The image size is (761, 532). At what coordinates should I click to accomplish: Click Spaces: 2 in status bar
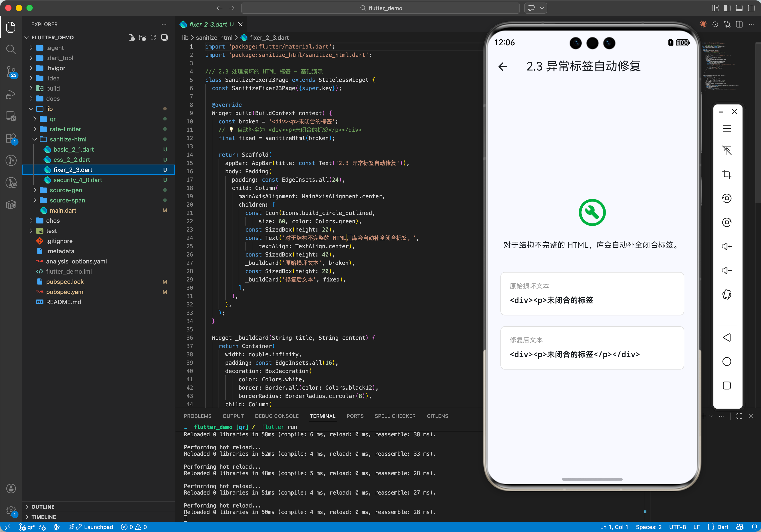[x=648, y=527]
